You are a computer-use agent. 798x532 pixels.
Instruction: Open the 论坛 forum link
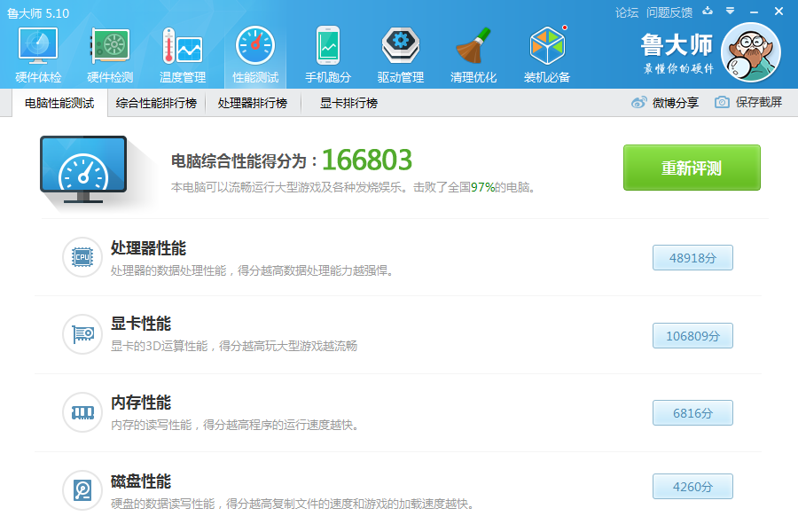[x=627, y=12]
